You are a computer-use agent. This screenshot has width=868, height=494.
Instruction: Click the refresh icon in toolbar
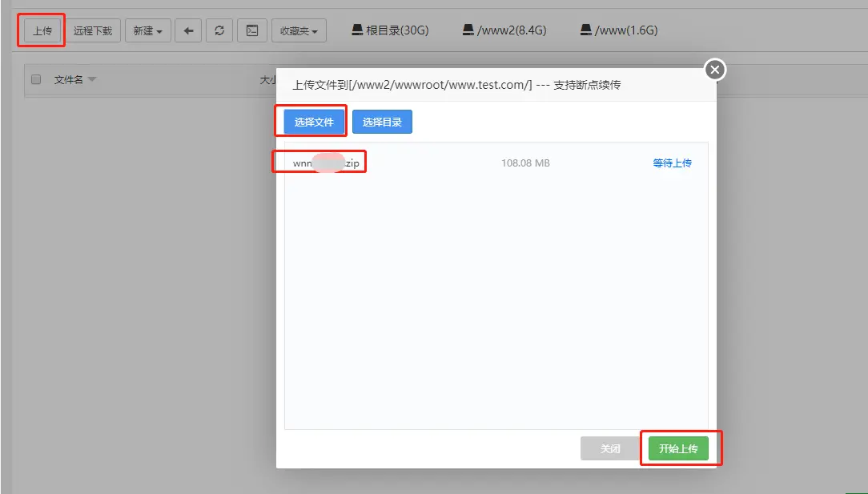[x=219, y=31]
